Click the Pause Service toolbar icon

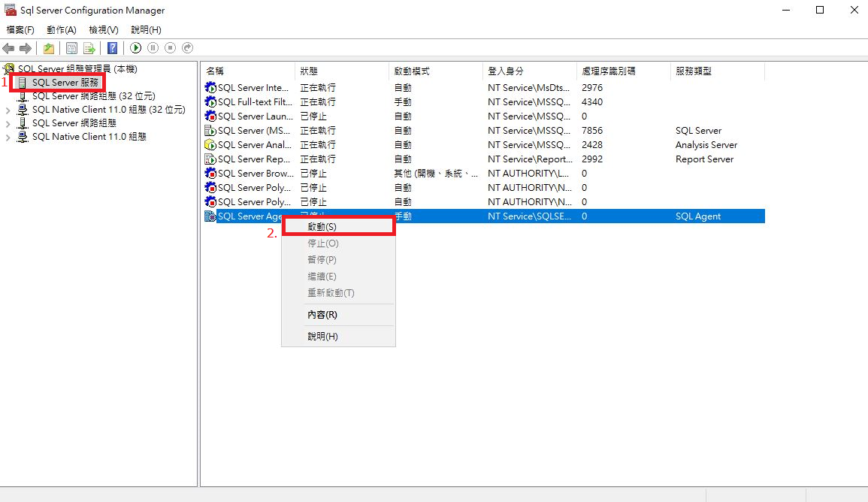(x=153, y=48)
